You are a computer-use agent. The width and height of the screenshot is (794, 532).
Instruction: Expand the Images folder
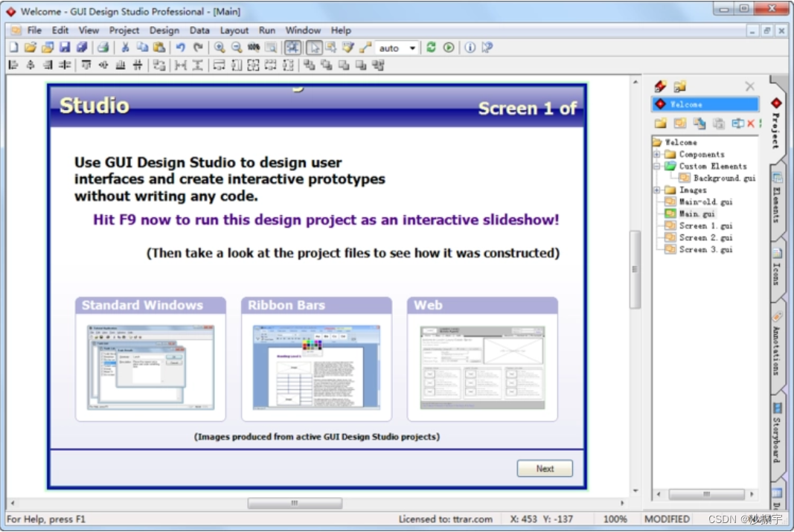(x=657, y=190)
